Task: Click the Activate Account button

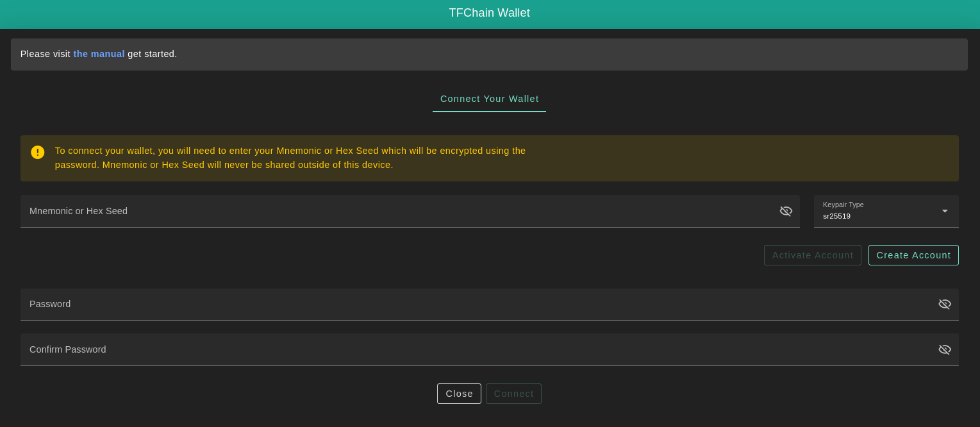Action: pyautogui.click(x=812, y=255)
